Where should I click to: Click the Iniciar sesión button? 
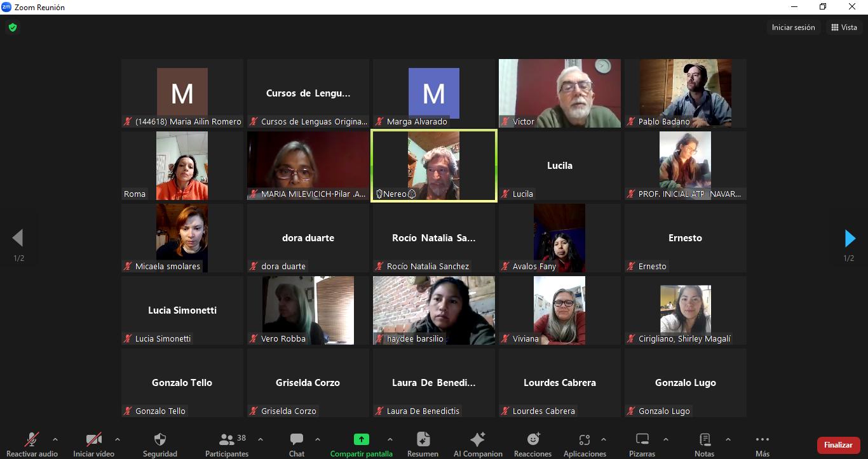(x=793, y=27)
